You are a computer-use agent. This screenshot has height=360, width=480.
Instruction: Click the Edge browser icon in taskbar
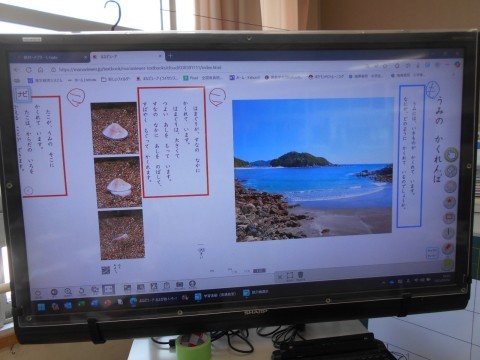pyautogui.click(x=133, y=301)
